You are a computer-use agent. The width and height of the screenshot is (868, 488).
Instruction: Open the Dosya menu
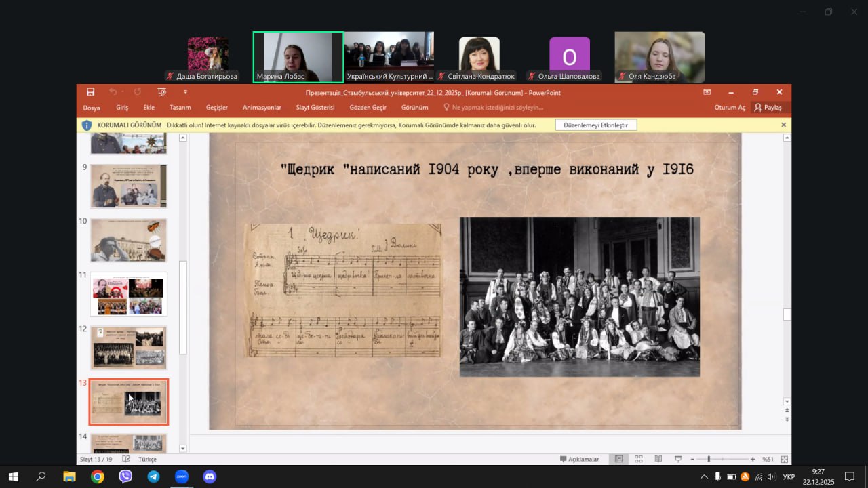92,107
